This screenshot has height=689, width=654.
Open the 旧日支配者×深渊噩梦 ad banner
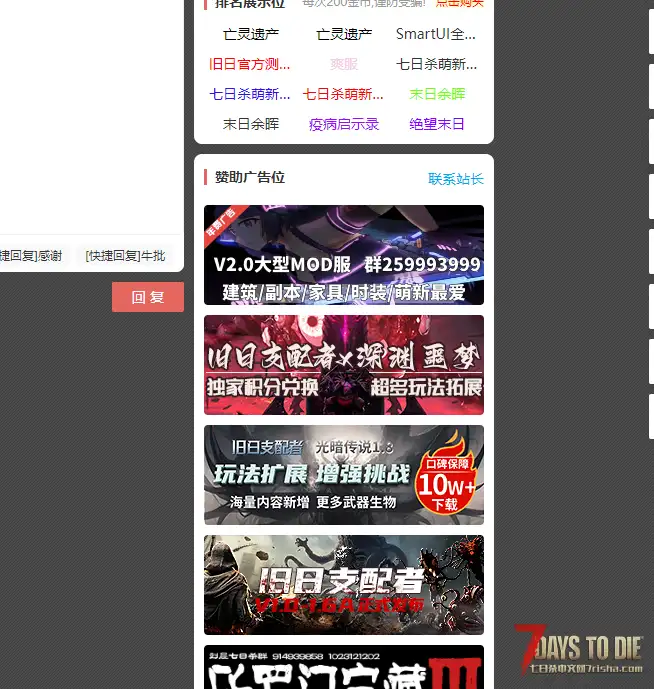(344, 365)
